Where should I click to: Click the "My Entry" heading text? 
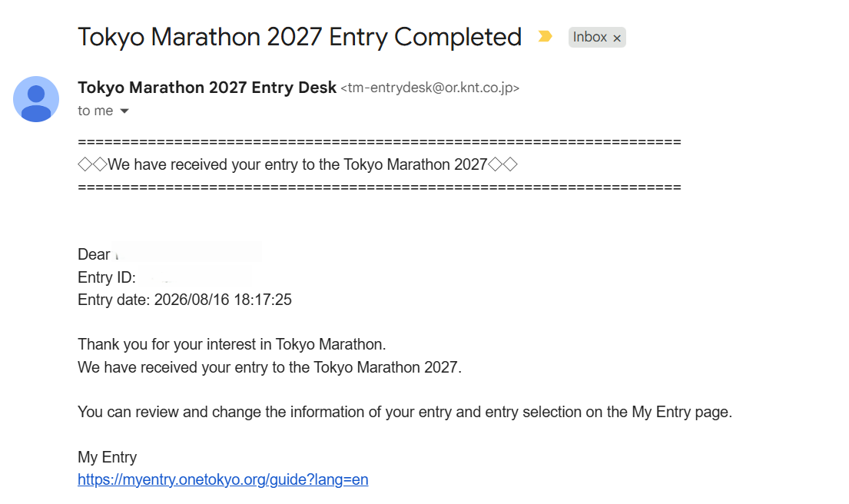click(x=108, y=457)
